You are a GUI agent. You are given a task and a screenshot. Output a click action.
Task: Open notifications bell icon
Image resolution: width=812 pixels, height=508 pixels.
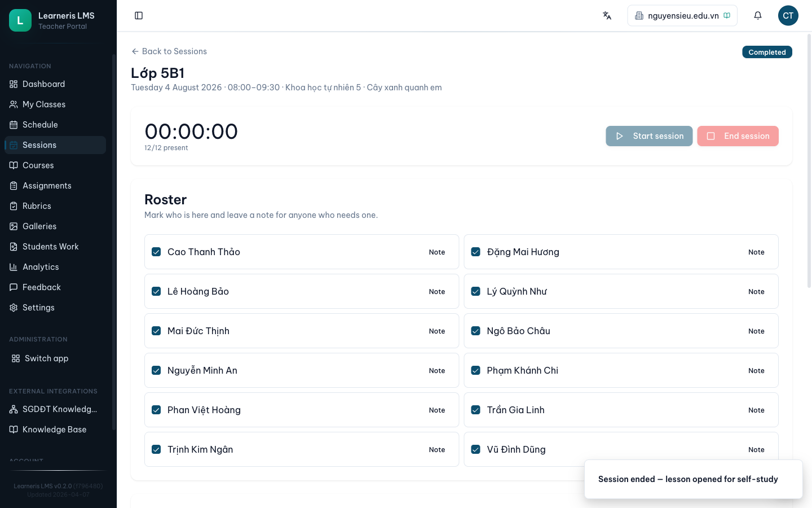(x=758, y=16)
